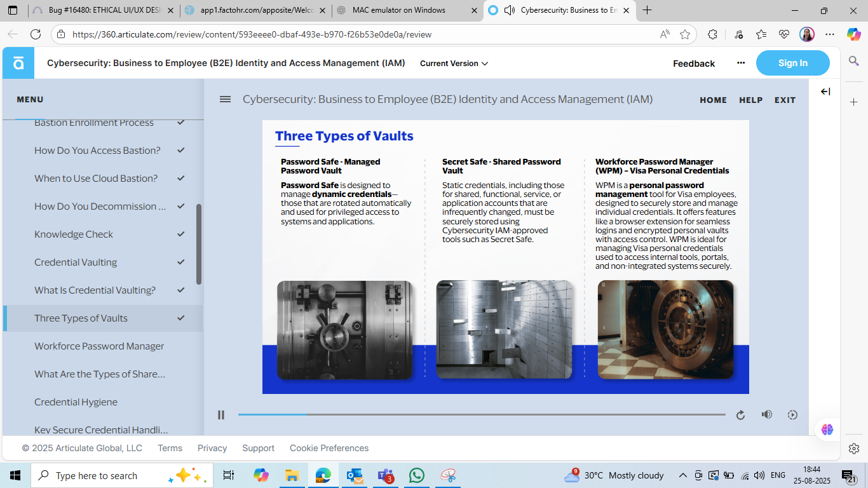
Task: Mute audio with the volume icon
Action: tap(767, 414)
